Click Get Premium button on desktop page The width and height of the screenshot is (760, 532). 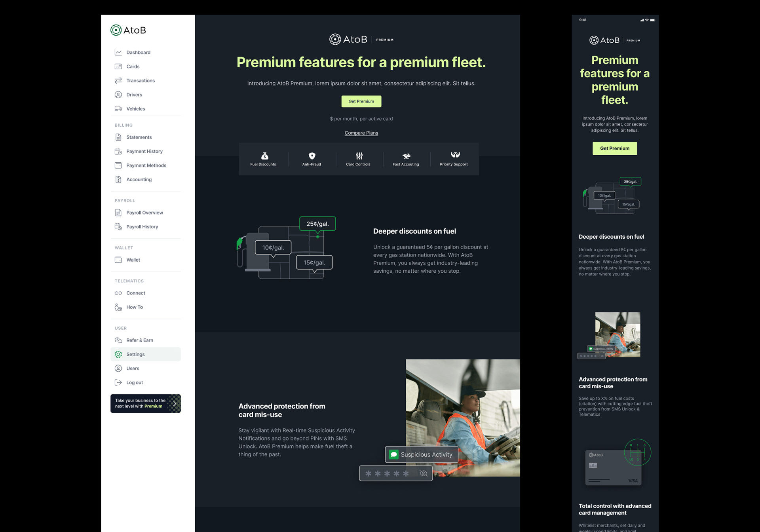361,101
